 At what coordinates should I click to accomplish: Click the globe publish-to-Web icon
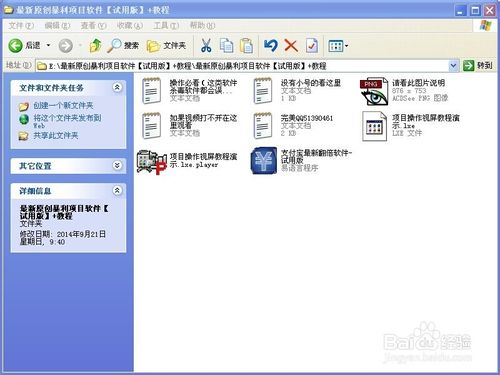[24, 119]
